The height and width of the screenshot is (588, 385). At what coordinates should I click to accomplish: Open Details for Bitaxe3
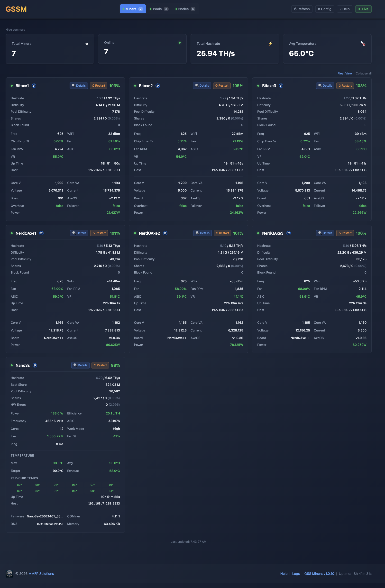coord(325,86)
